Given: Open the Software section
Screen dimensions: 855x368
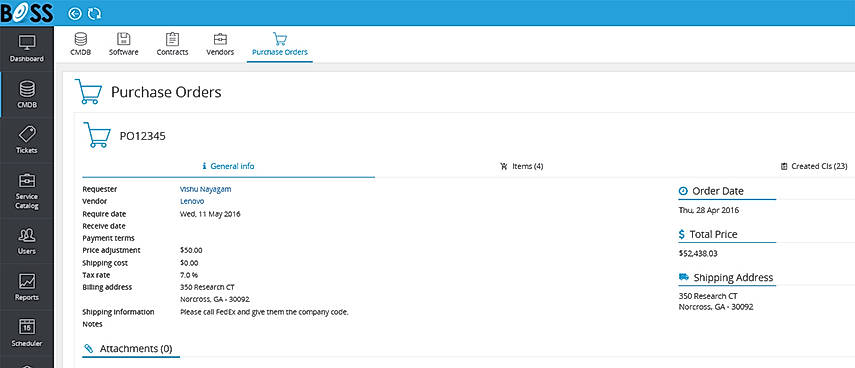Looking at the screenshot, I should [124, 44].
